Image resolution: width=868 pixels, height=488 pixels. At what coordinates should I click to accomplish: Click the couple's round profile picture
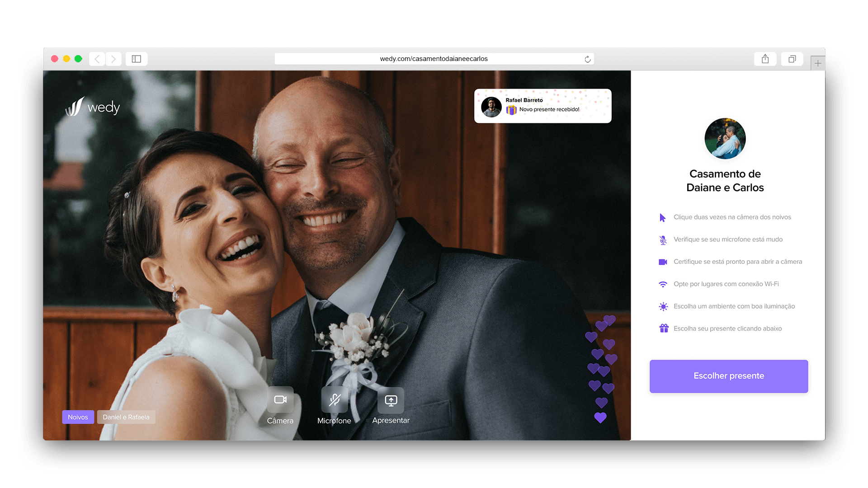pos(725,139)
